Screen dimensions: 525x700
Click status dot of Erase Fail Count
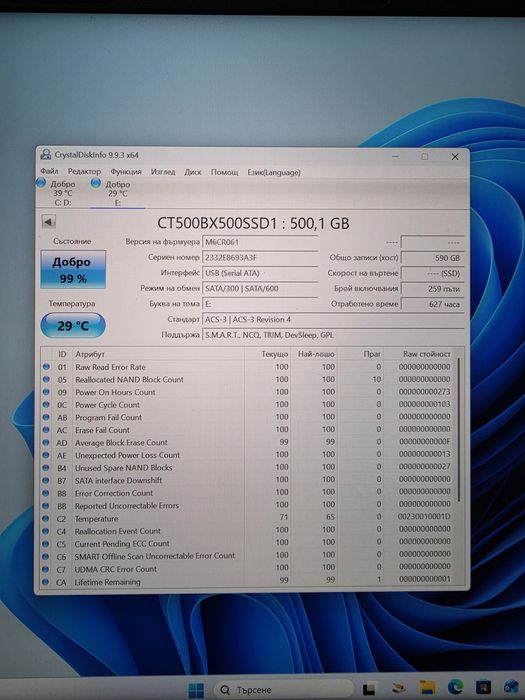(x=46, y=429)
